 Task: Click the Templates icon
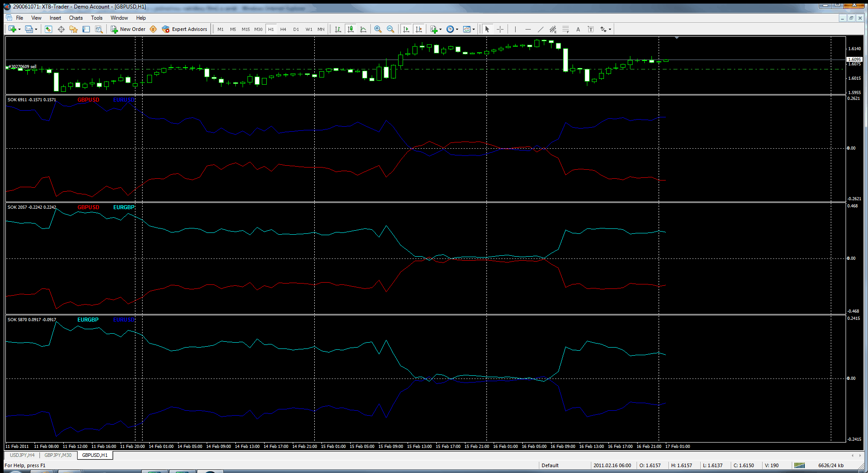(x=467, y=29)
